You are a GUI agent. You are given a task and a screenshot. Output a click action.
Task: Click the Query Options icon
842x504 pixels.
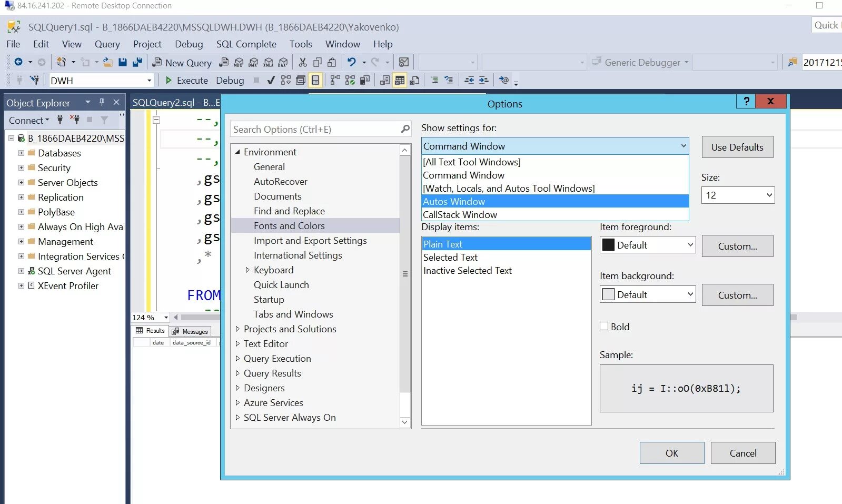[301, 80]
